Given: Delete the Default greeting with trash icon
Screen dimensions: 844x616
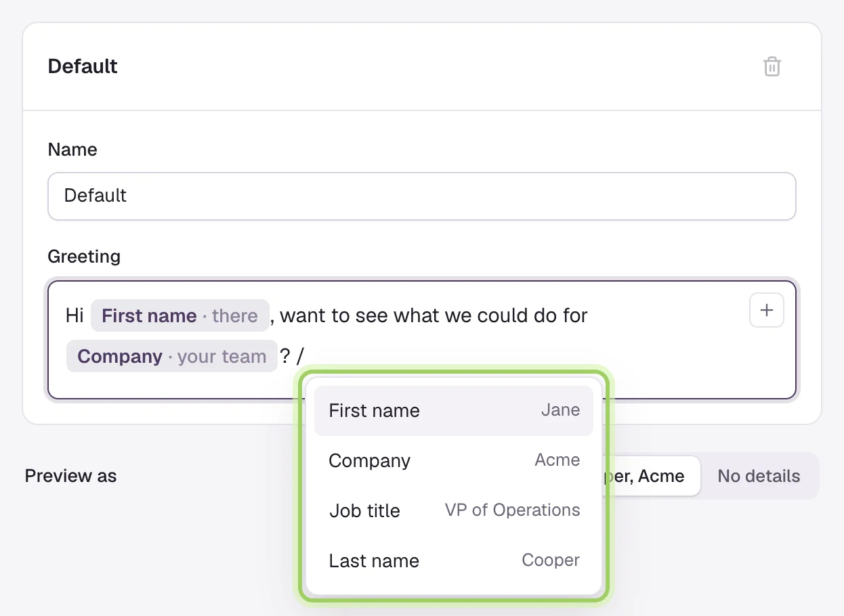Looking at the screenshot, I should click(x=772, y=66).
